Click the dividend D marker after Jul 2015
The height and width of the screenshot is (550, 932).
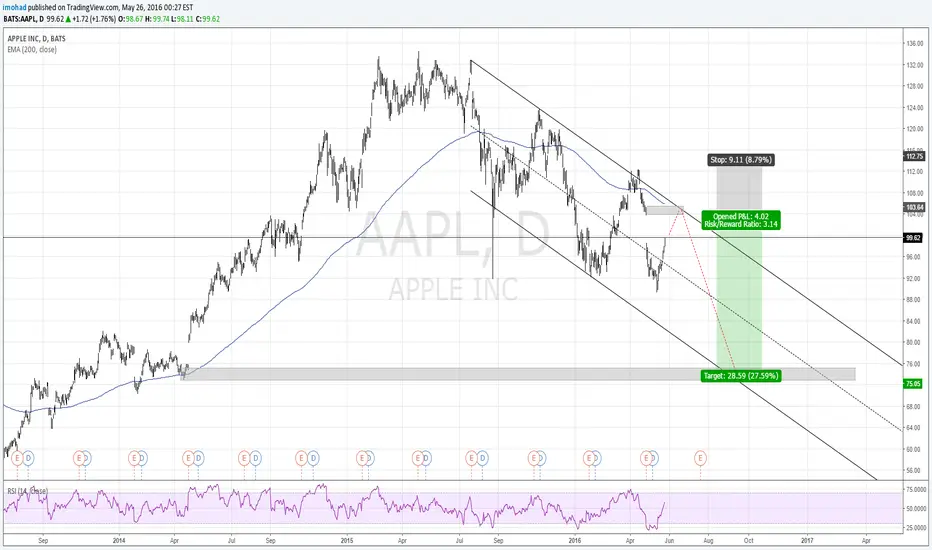point(483,458)
